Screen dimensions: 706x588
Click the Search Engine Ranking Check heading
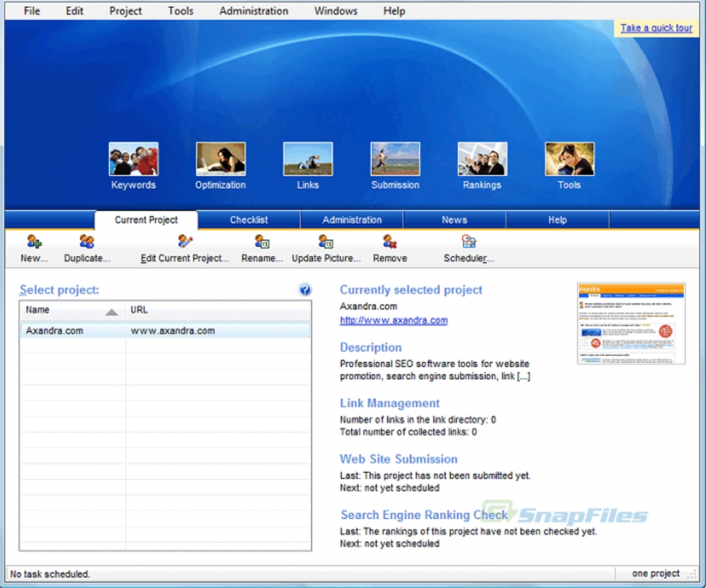[424, 515]
